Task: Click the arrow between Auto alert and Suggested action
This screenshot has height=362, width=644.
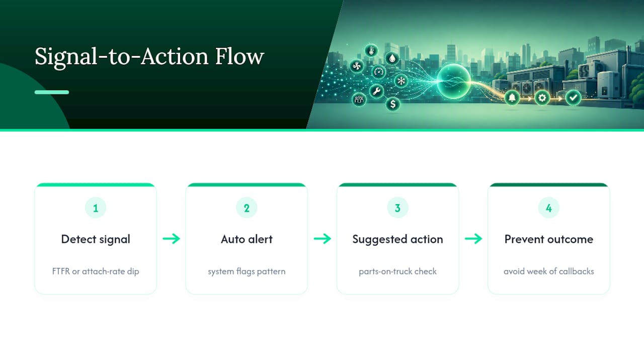Action: [x=323, y=239]
